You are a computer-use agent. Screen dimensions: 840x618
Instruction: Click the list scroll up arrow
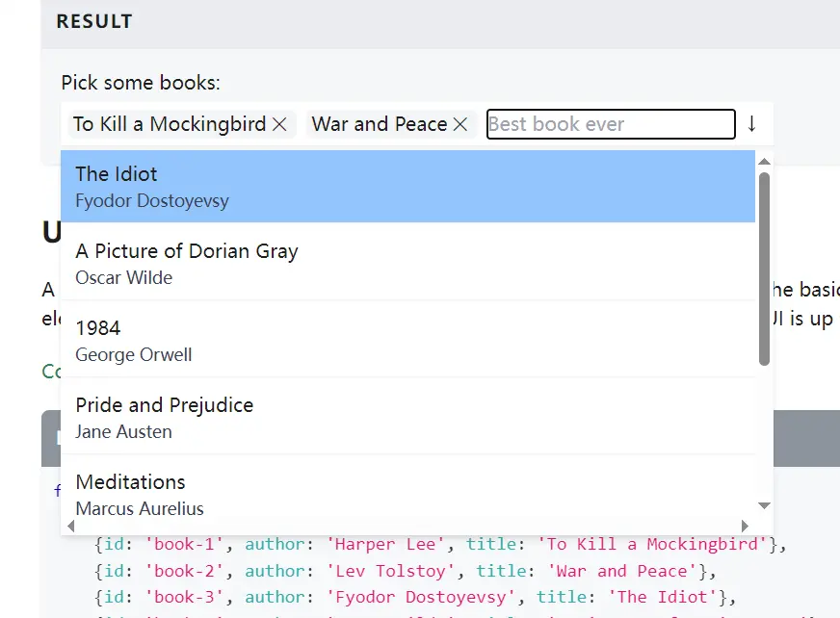coord(765,162)
